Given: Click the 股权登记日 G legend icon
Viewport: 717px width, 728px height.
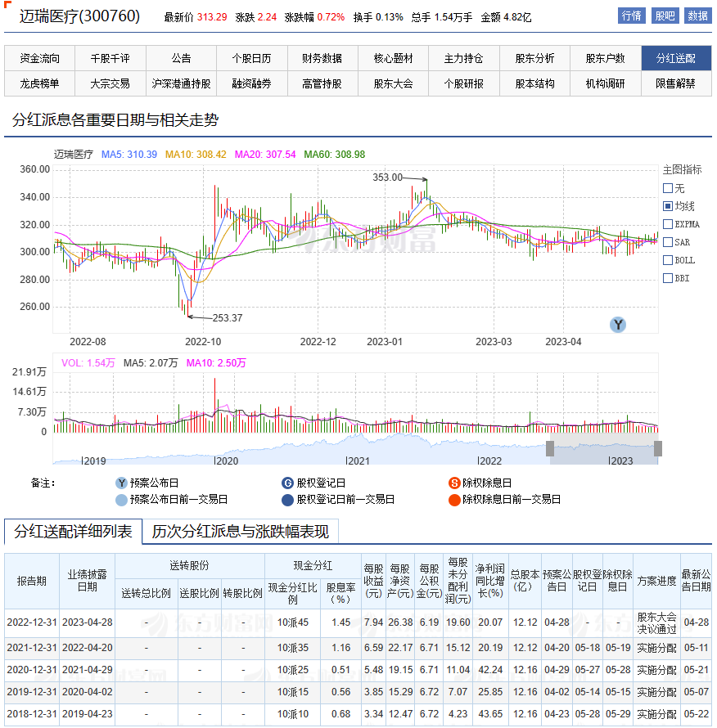Looking at the screenshot, I should point(287,483).
